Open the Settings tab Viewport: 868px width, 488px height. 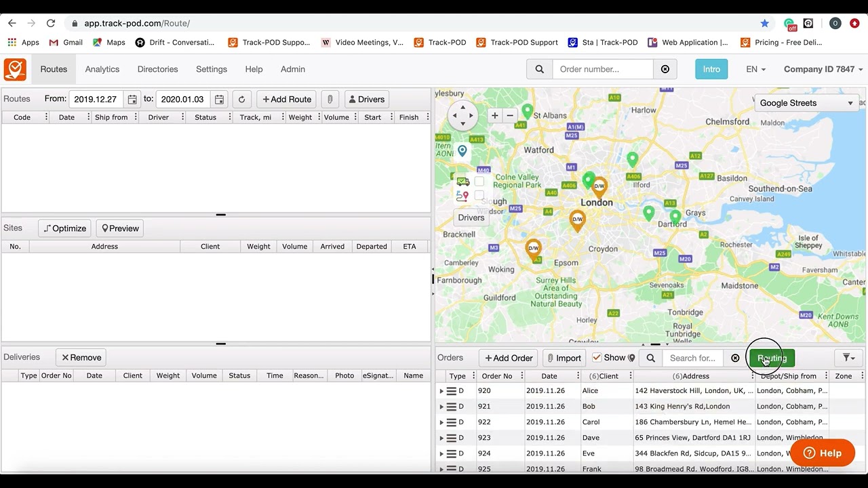pos(212,69)
